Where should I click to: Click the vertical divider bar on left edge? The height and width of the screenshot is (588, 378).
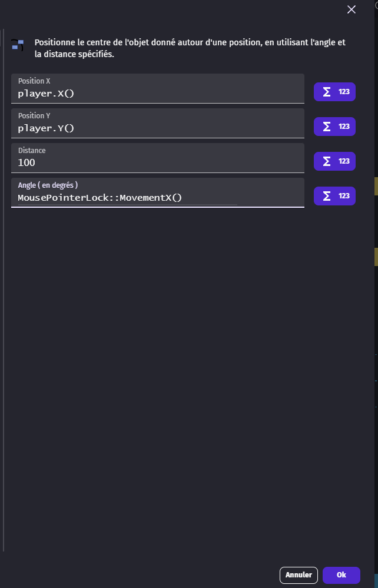pos(4,290)
